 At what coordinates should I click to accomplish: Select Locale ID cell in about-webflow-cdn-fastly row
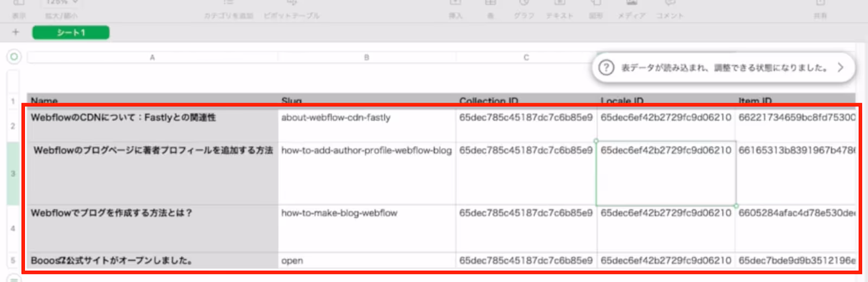(666, 126)
